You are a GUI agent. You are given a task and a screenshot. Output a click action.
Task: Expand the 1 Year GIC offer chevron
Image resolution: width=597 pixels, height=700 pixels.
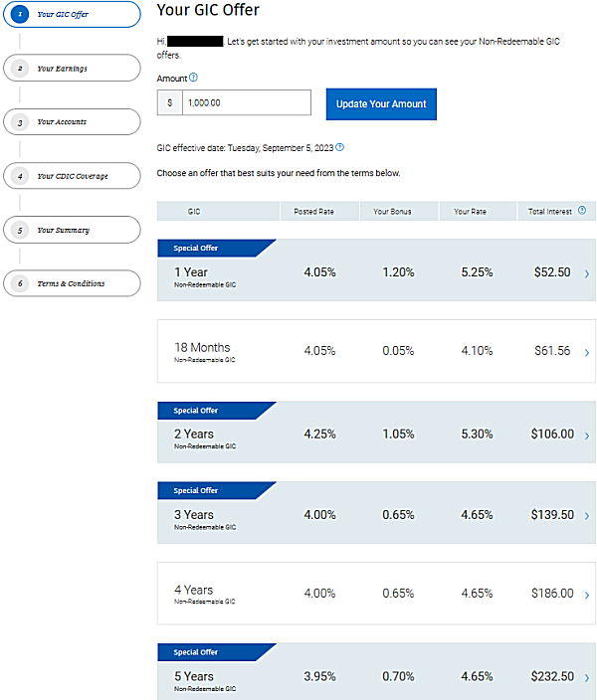click(586, 273)
